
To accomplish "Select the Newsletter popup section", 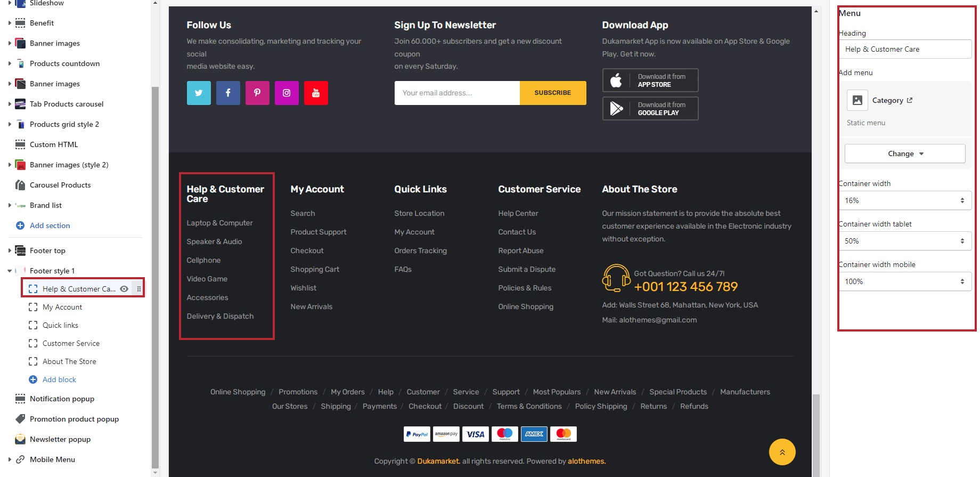I will pos(60,439).
